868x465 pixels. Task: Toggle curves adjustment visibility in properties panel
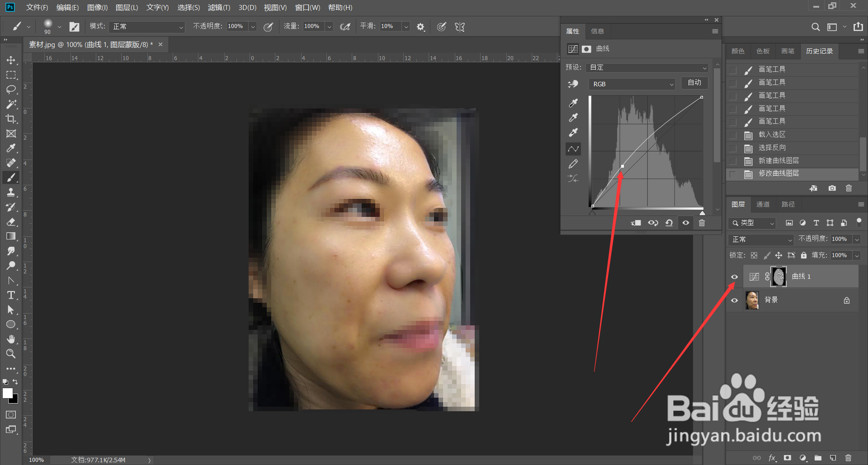pos(686,223)
